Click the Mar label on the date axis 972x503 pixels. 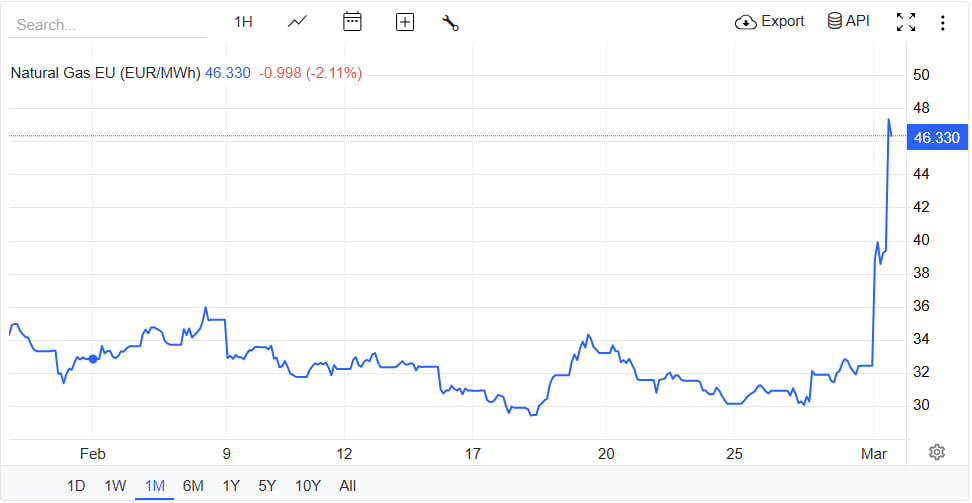coord(873,455)
